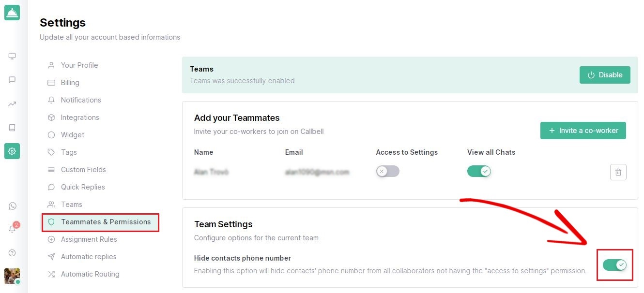Enable the Access to Settings toggle
644x293 pixels.
[387, 171]
